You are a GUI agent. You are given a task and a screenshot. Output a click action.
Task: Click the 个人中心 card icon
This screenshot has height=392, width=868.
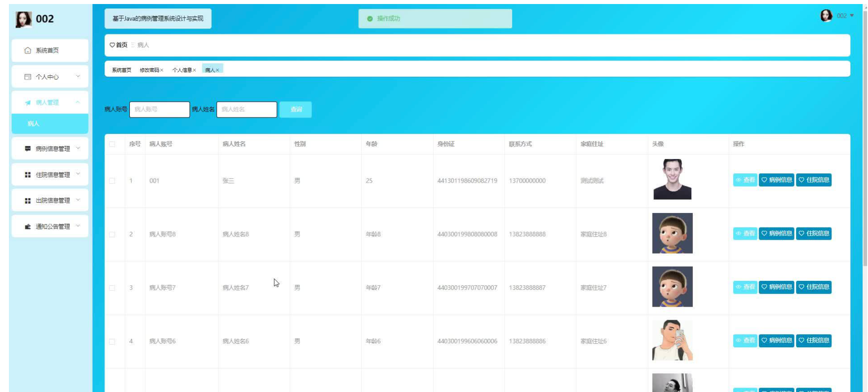[x=28, y=77]
